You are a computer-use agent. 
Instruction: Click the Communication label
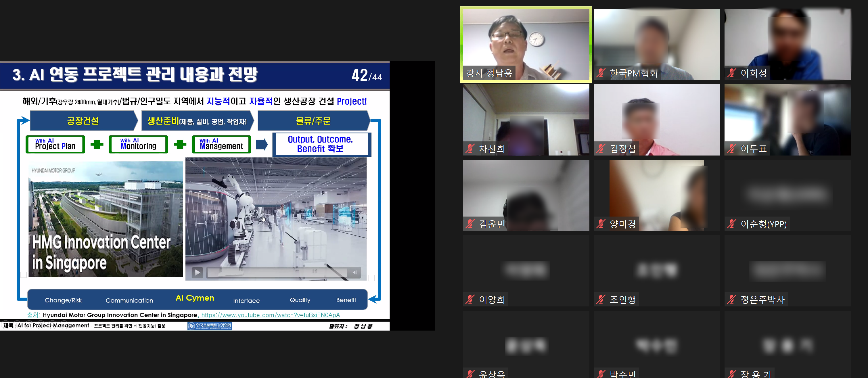coord(129,300)
